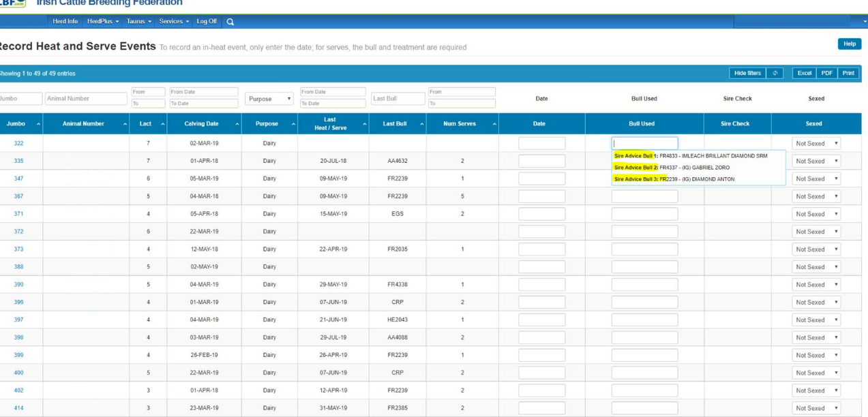Sort by Last Bull column arrow
The image size is (868, 417).
pos(421,124)
